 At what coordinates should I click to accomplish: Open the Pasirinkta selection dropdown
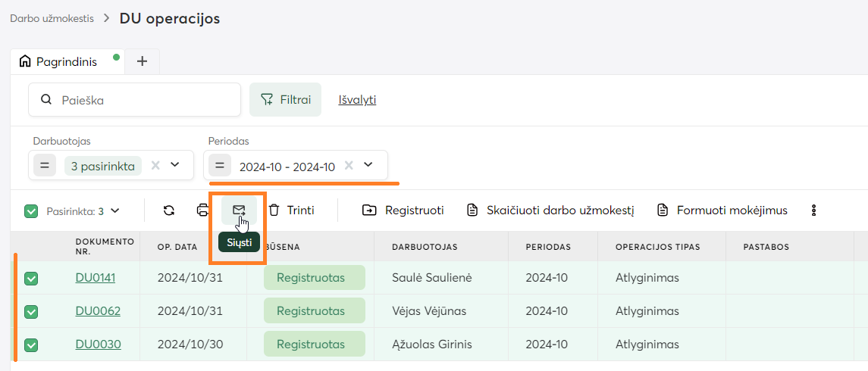[116, 211]
